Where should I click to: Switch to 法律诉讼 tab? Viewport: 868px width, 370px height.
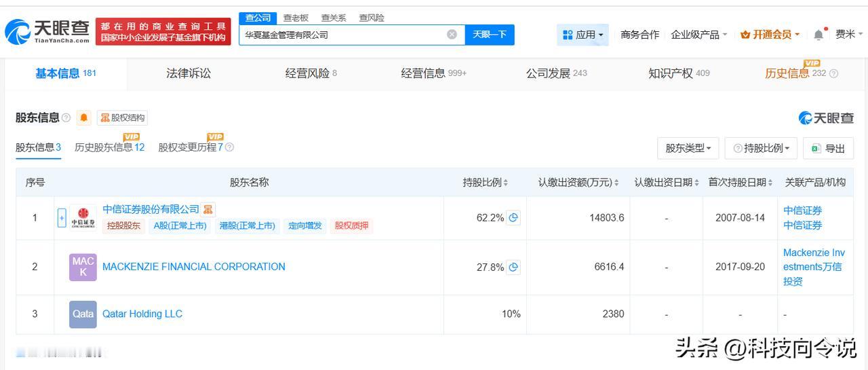(189, 73)
